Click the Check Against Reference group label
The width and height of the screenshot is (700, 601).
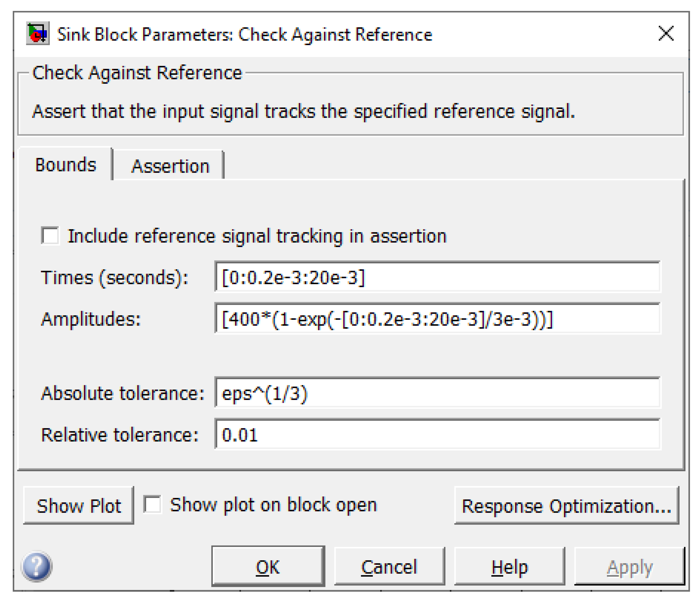[137, 73]
